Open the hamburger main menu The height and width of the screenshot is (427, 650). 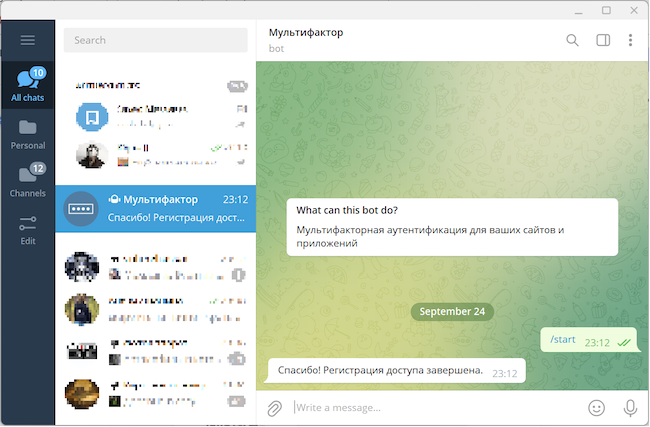[28, 40]
